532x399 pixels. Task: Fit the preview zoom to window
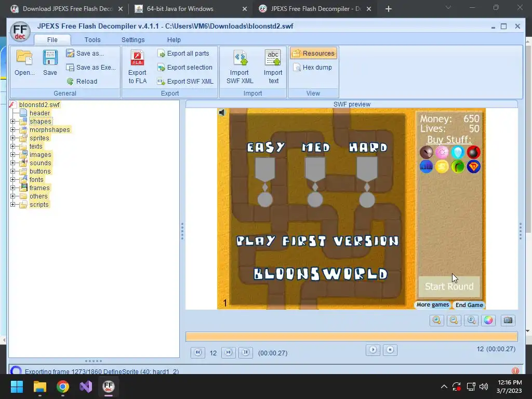471,320
